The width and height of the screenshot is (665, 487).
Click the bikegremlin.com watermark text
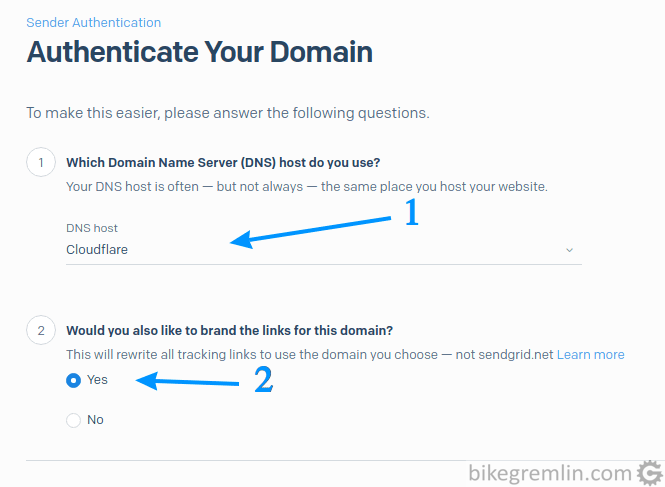[x=550, y=473]
